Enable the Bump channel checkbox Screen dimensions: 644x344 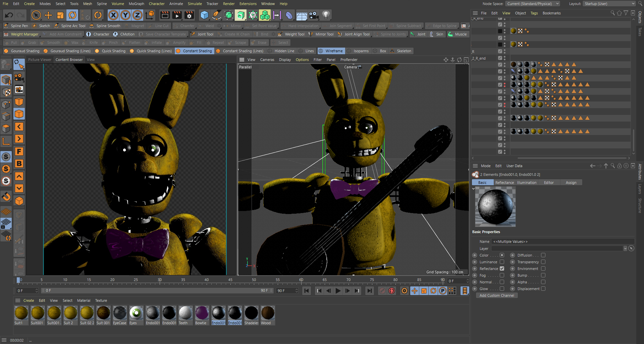tap(543, 275)
